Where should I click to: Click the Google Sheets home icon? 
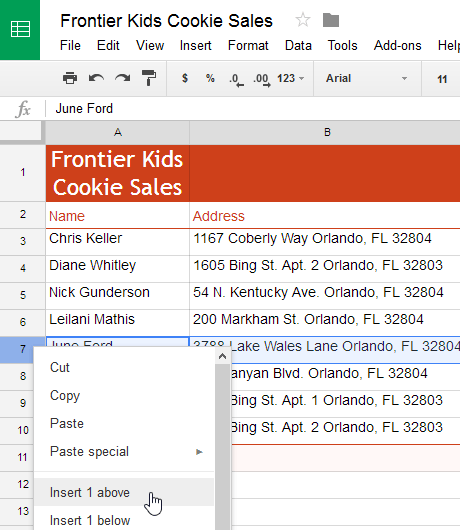tap(20, 30)
